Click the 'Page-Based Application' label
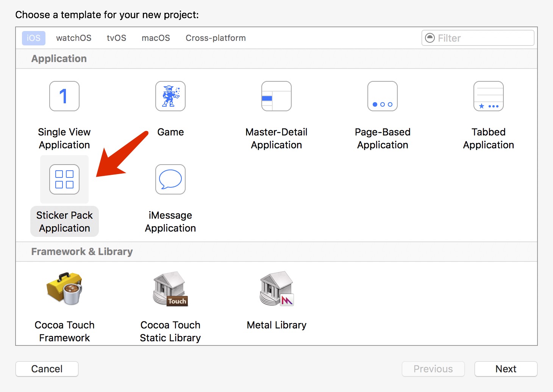553x392 pixels. [383, 138]
